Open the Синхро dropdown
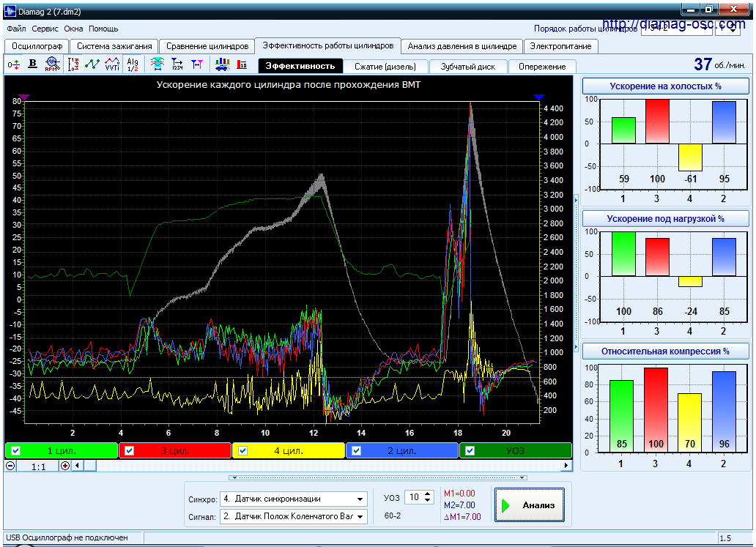This screenshot has width=756, height=547. [360, 499]
